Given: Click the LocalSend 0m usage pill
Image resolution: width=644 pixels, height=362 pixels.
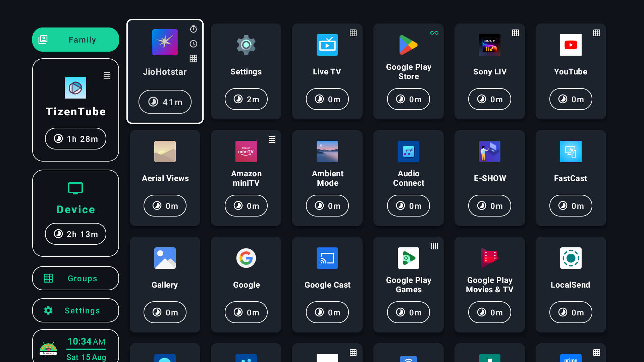Looking at the screenshot, I should click(571, 312).
